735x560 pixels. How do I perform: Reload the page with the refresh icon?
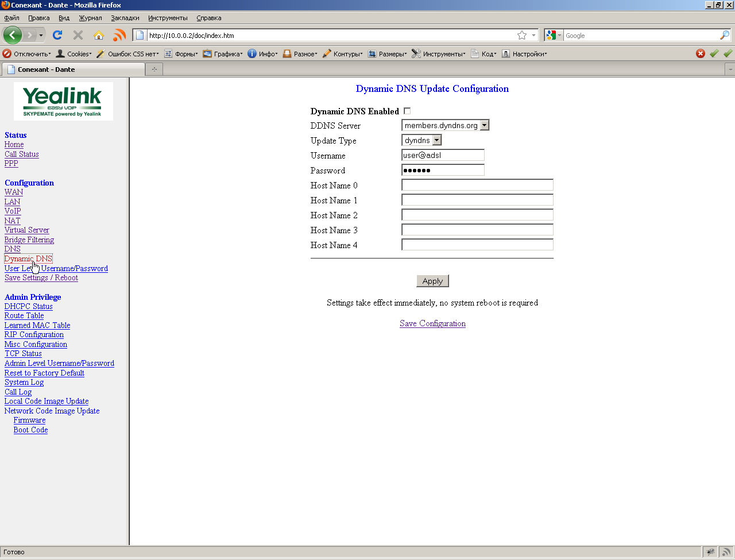57,36
